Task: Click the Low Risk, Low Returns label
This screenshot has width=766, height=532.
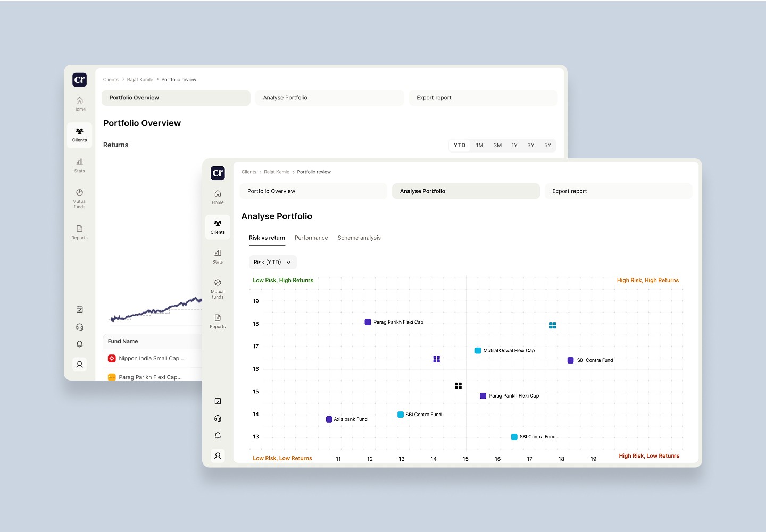Action: click(x=282, y=458)
